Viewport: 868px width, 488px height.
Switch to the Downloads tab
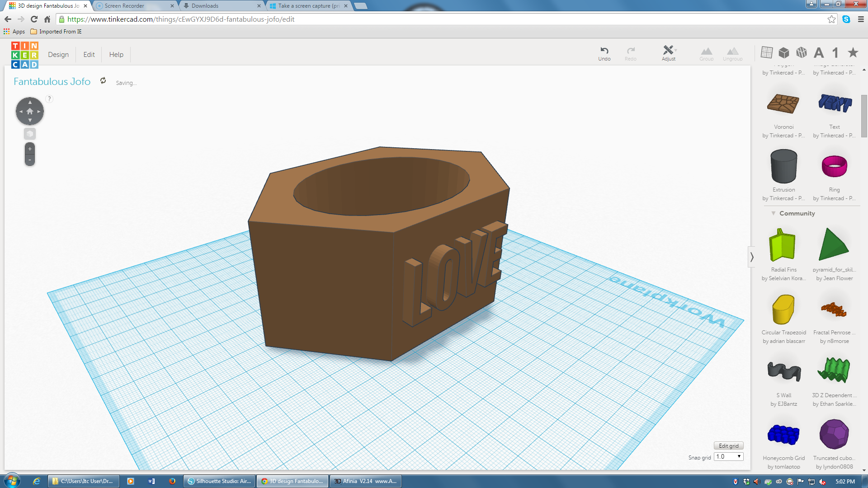click(222, 6)
